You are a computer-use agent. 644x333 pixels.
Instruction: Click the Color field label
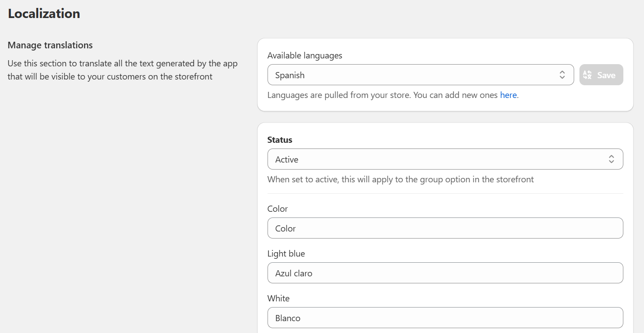278,209
